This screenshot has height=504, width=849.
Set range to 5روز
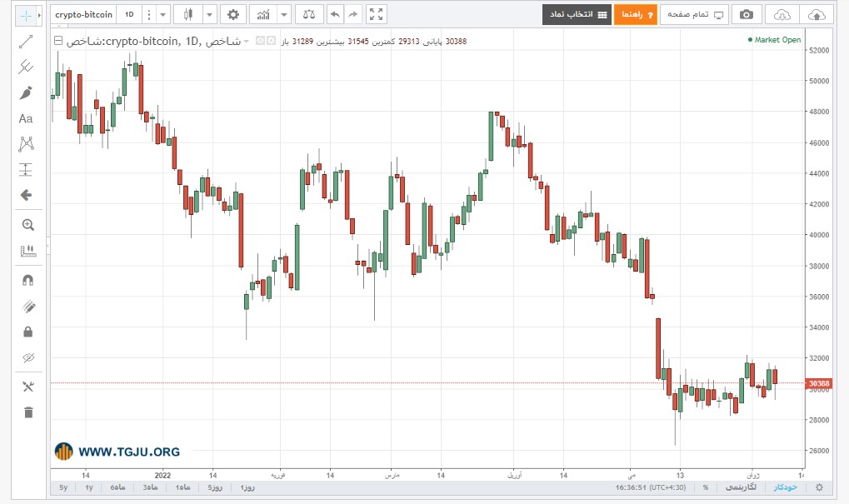(x=215, y=487)
